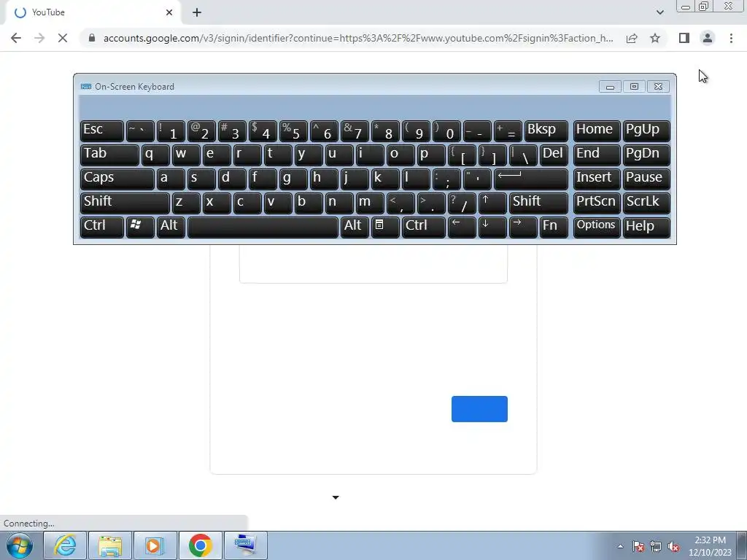747x560 pixels.
Task: Stop loading the page in Chrome
Action: click(x=63, y=38)
